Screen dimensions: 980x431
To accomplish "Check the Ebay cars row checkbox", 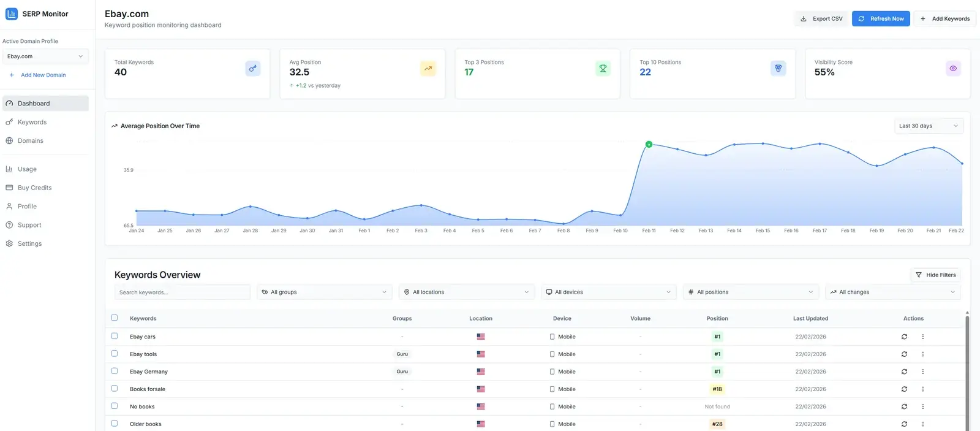I will (115, 336).
